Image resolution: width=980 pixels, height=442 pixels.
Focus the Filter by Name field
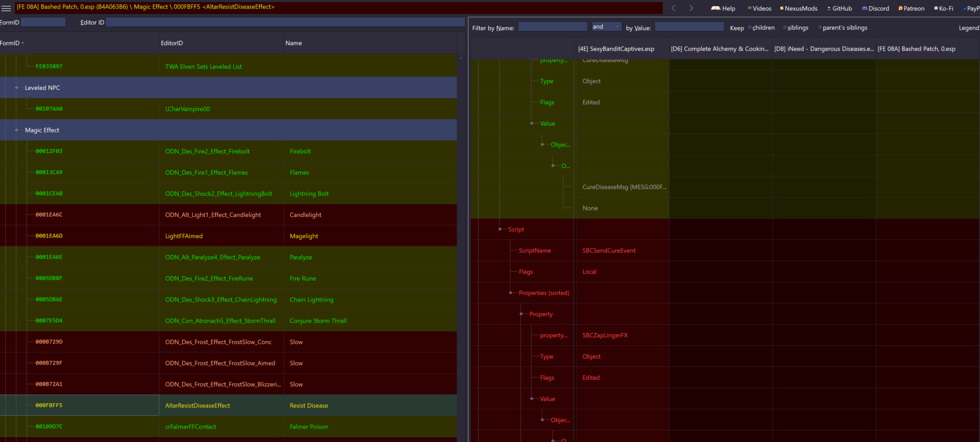pos(553,27)
